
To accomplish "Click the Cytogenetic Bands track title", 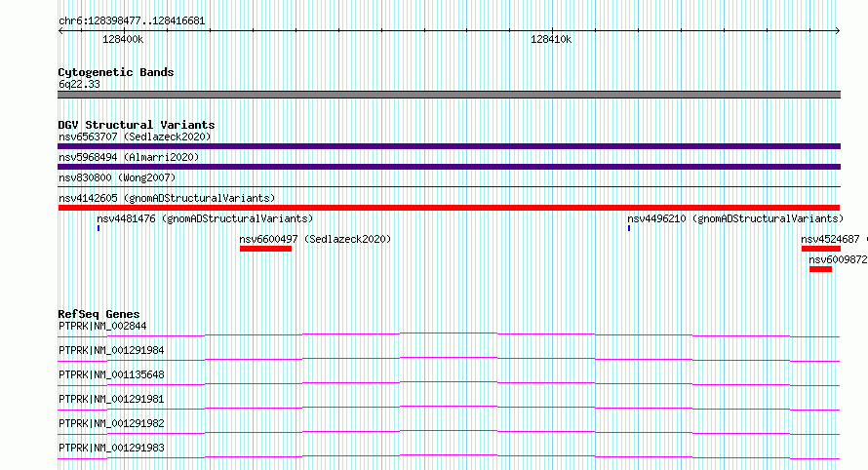I will coord(116,72).
